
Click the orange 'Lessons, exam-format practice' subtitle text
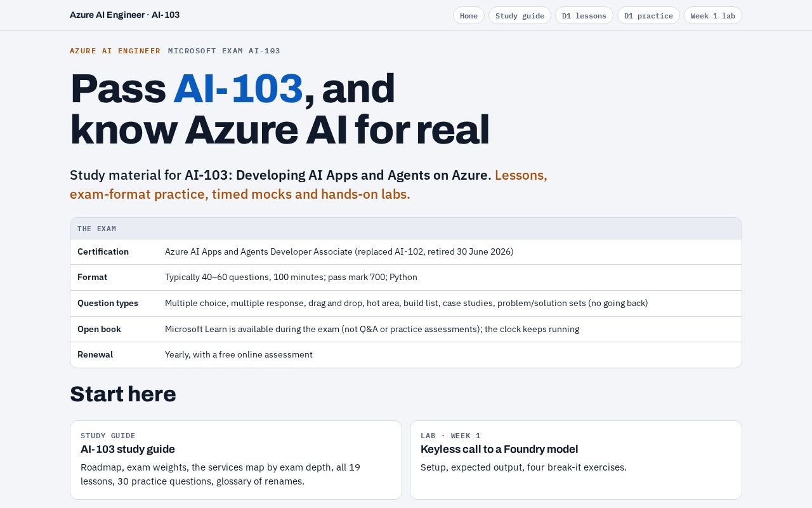tap(308, 185)
